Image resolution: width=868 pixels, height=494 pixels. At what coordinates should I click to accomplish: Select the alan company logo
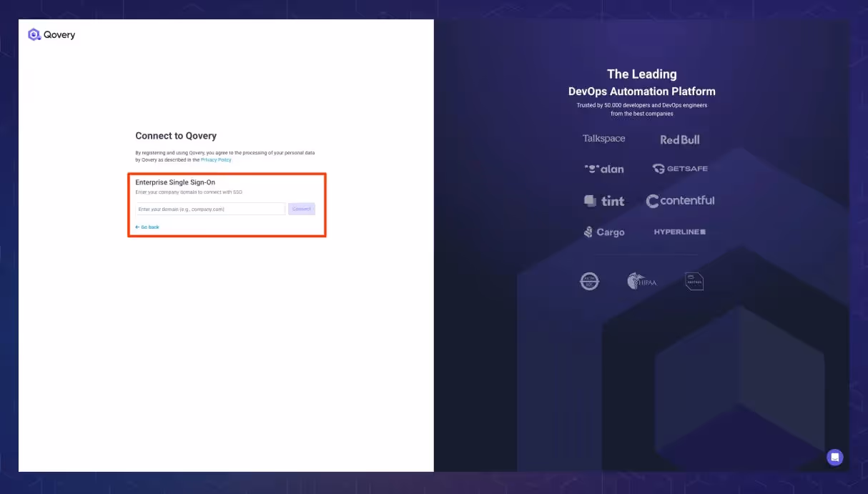tap(605, 169)
